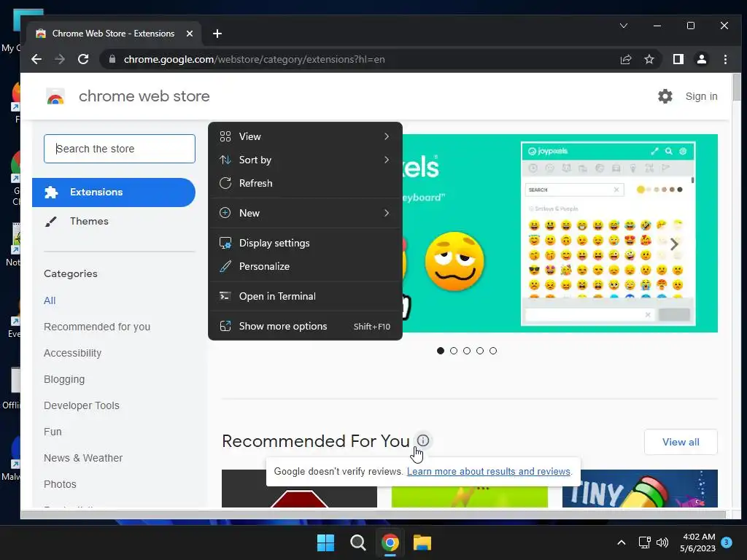Open the Chrome profile avatar icon

click(701, 59)
